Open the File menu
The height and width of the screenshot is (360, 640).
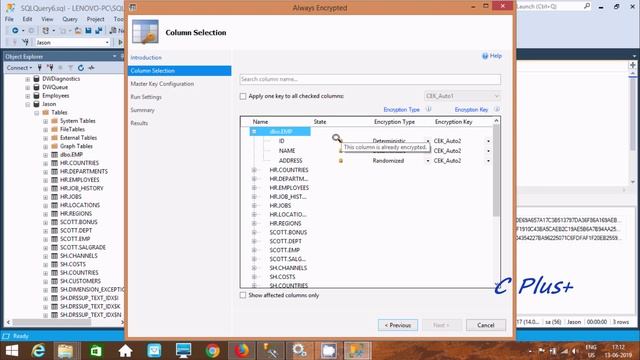(x=9, y=19)
